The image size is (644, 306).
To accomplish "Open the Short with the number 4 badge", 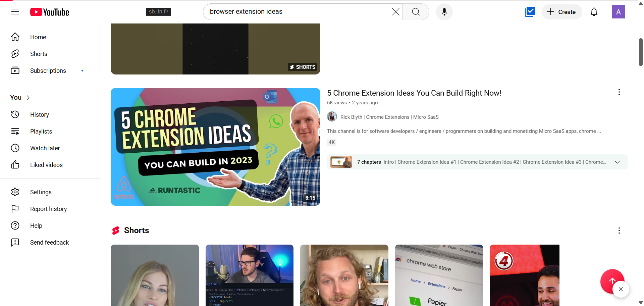I will coord(525,275).
